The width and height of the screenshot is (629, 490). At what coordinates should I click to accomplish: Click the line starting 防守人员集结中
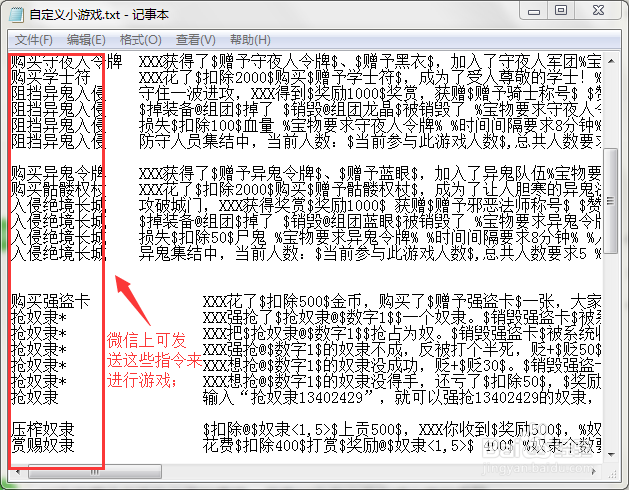[369, 142]
